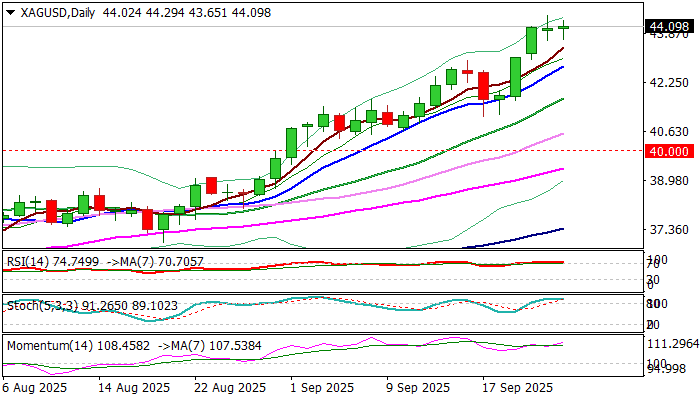Select the red 40.000 price level label
700x400 pixels.
point(667,150)
